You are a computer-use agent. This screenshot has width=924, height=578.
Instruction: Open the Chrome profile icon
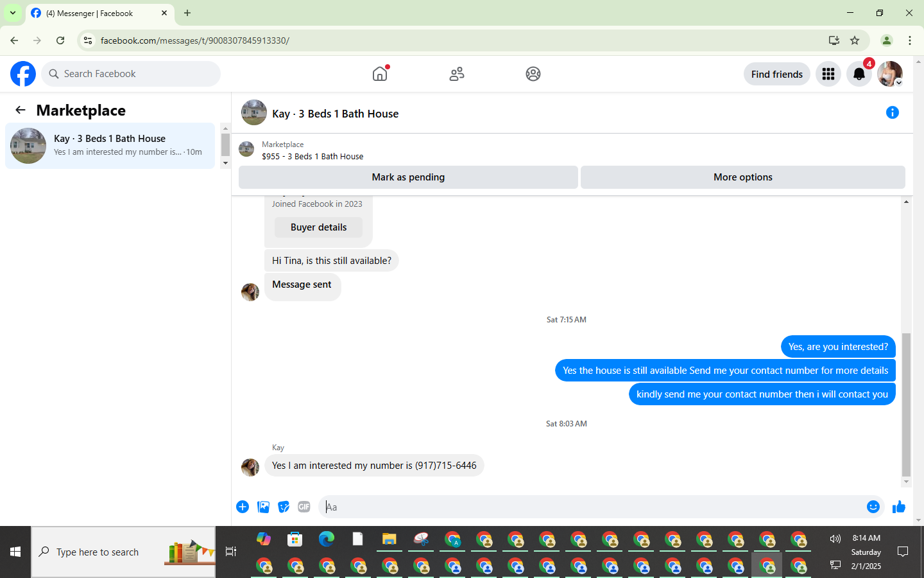(x=887, y=40)
